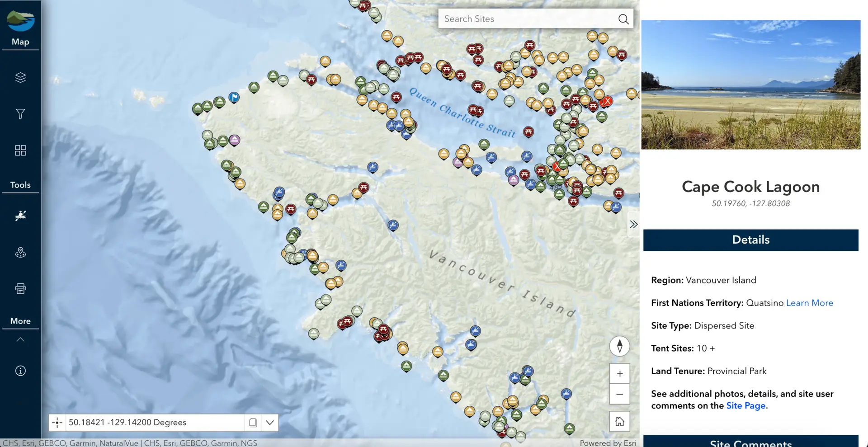
Task: Click the Search Sites input field
Action: (527, 19)
